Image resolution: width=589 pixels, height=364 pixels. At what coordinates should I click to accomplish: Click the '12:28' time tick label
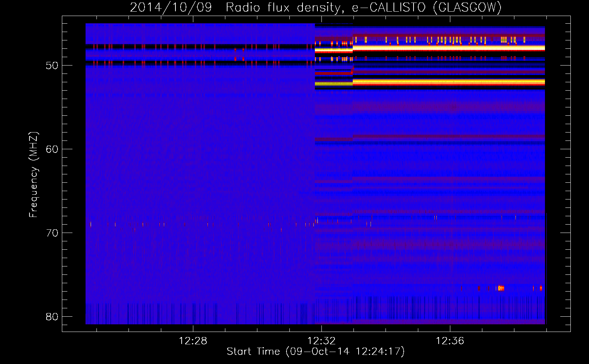click(193, 341)
